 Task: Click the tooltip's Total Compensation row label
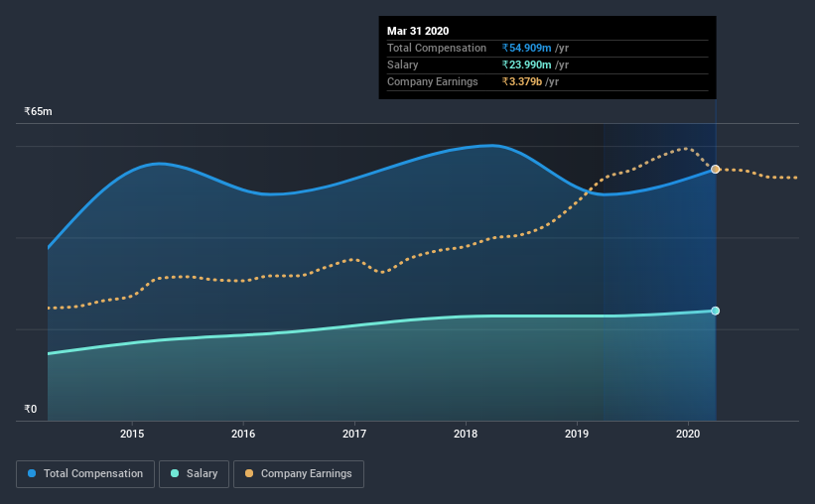pos(437,48)
